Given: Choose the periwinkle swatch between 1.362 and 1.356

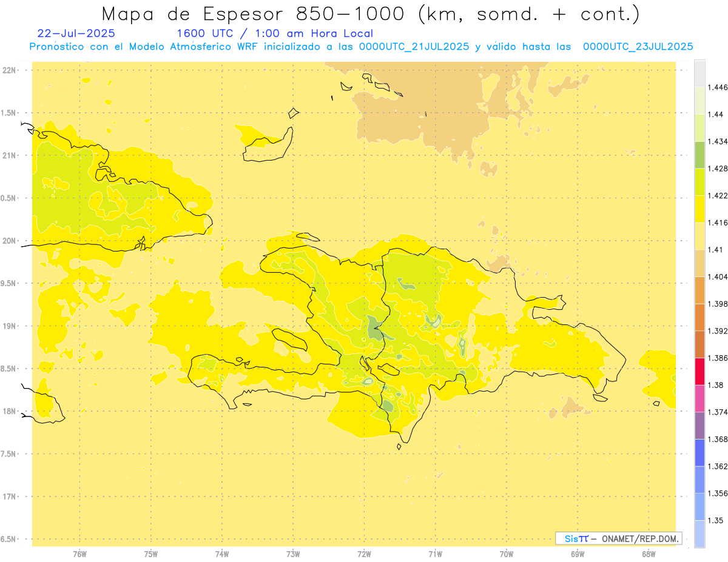Looking at the screenshot, I should 699,479.
